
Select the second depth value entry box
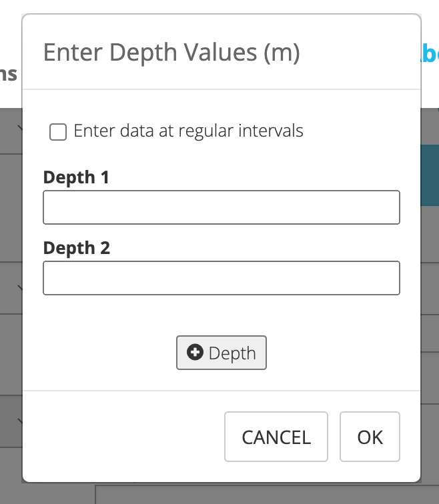point(221,278)
